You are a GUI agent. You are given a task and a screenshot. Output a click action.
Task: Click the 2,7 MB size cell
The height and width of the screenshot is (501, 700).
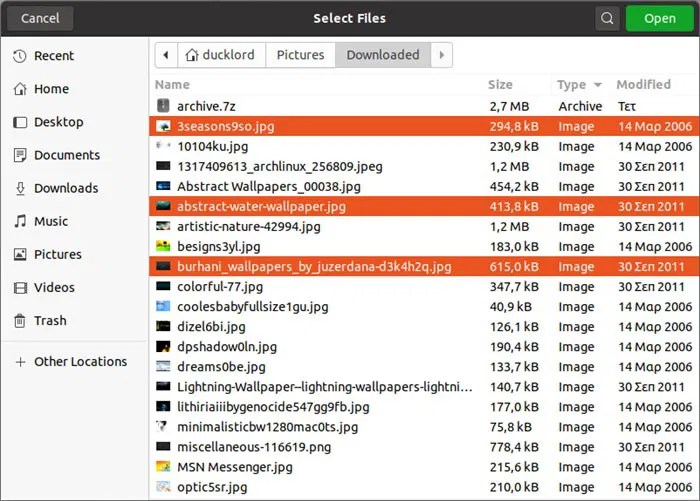click(x=509, y=106)
